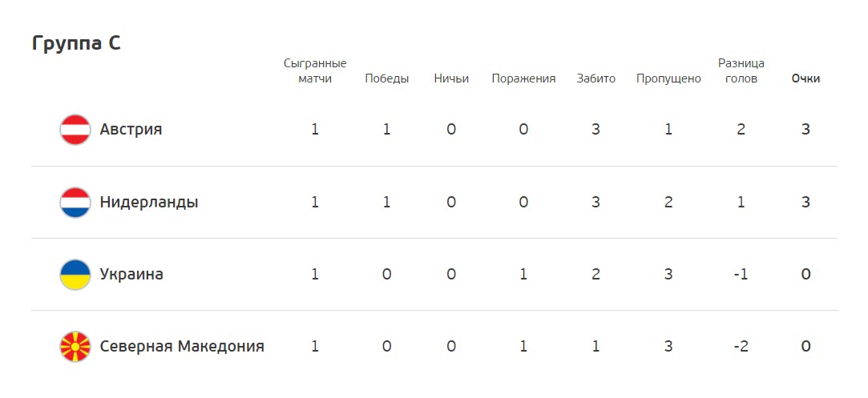Click the Austria flag icon
This screenshot has width=868, height=398.
(x=75, y=130)
